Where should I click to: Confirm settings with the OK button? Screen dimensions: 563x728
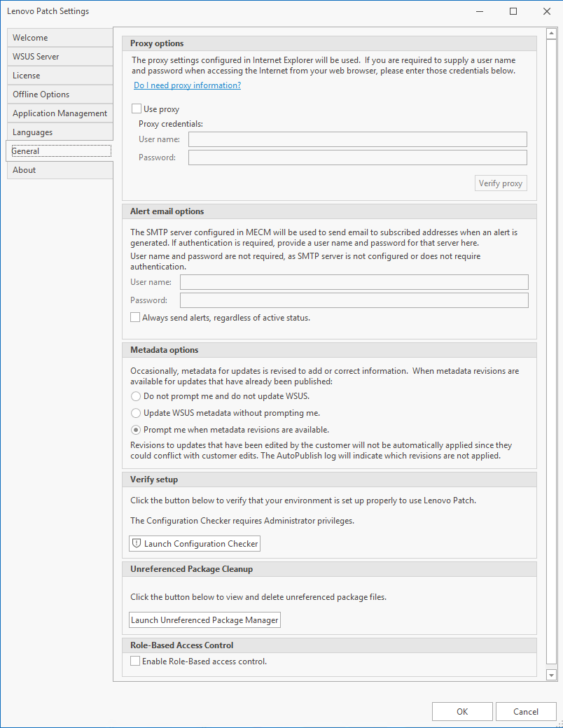(462, 711)
